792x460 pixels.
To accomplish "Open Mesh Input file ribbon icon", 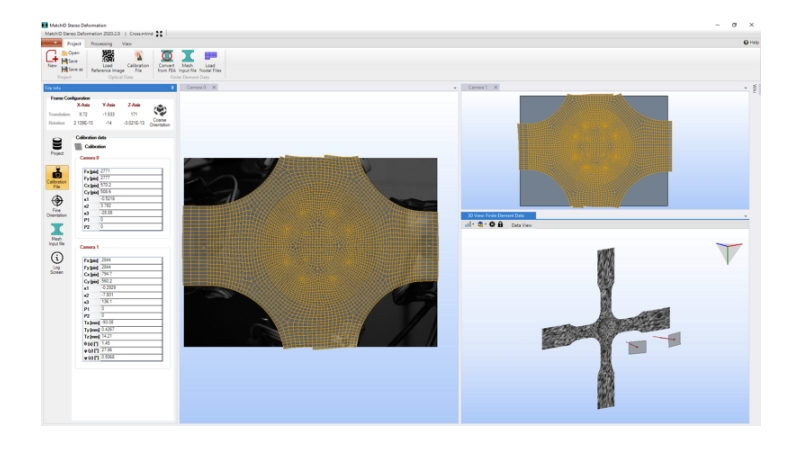I will (187, 62).
